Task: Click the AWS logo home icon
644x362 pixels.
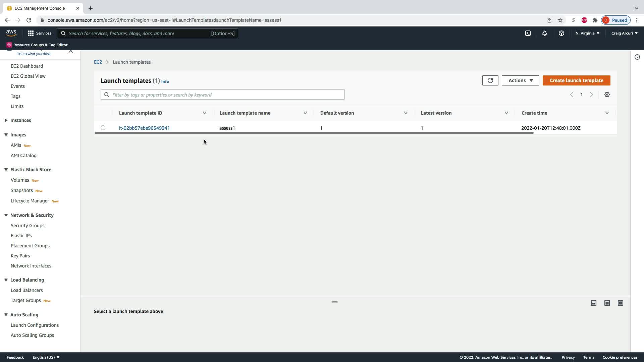Action: (x=11, y=33)
